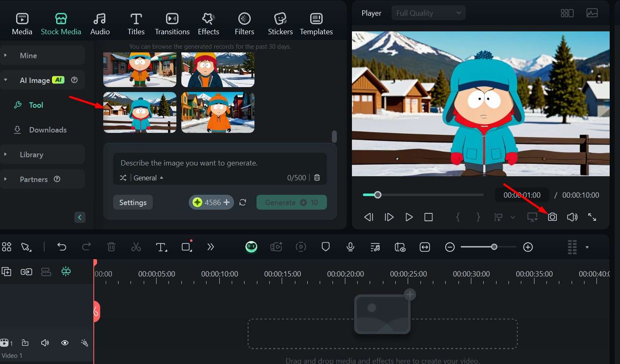Mute the Video 1 track
The height and width of the screenshot is (364, 620).
45,343
